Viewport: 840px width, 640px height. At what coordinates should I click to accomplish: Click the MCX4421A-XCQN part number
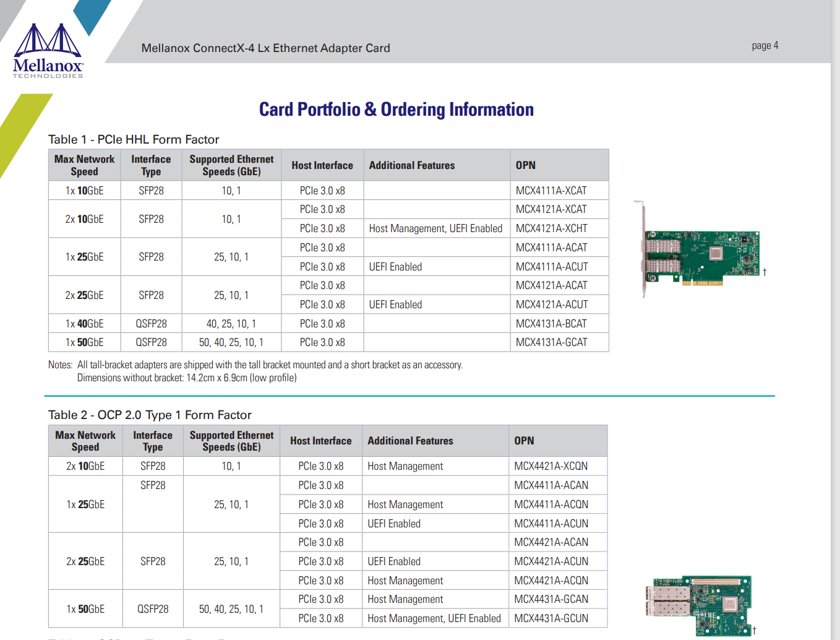tap(551, 466)
